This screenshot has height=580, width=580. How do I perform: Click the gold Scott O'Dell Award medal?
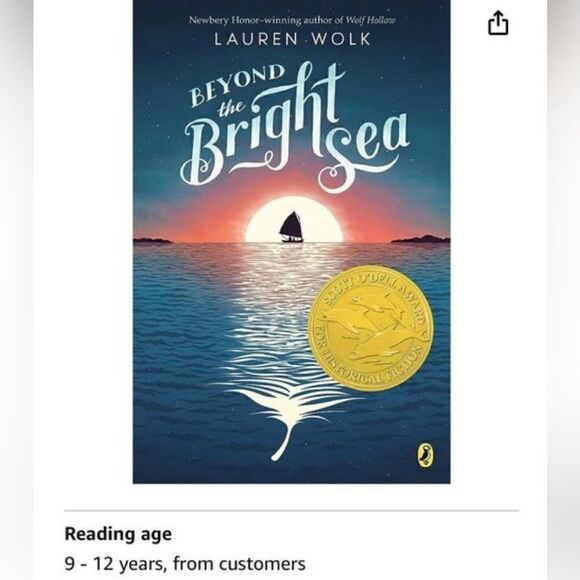pos(369,328)
